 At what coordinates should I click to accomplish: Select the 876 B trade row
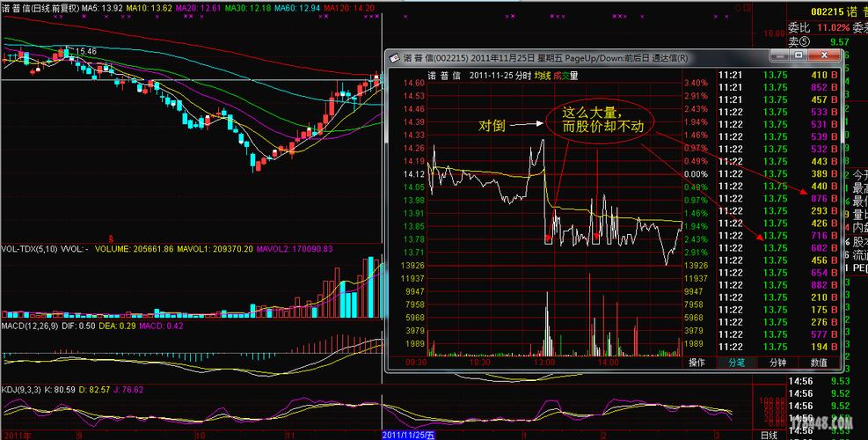[823, 199]
